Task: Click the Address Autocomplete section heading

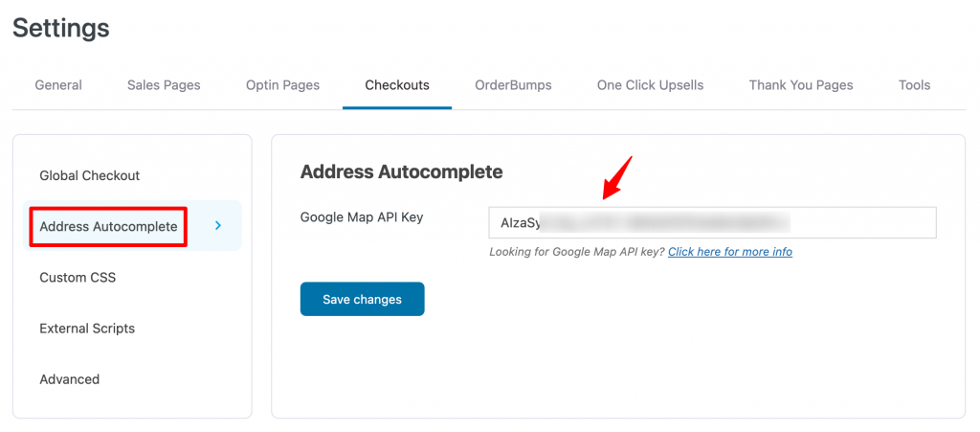Action: pyautogui.click(x=401, y=171)
